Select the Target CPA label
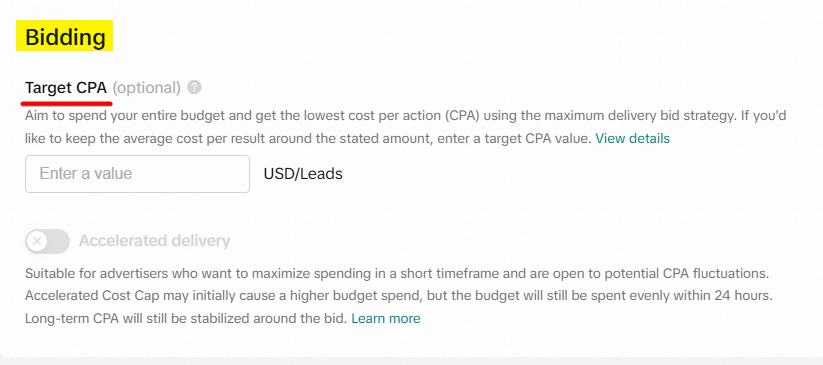 (66, 87)
